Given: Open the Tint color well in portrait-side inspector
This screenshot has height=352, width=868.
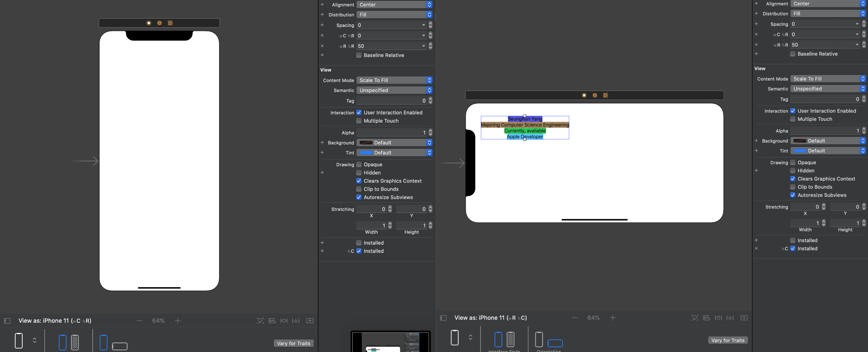Looking at the screenshot, I should (x=366, y=153).
